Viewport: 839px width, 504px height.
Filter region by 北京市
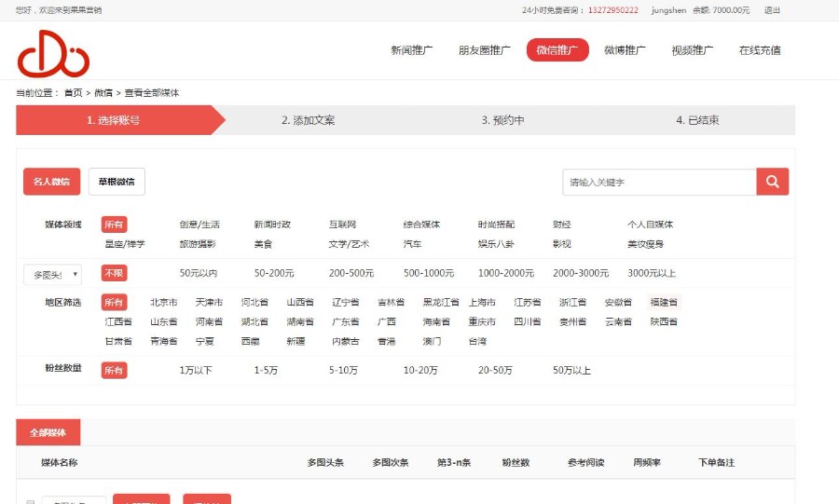click(x=164, y=303)
